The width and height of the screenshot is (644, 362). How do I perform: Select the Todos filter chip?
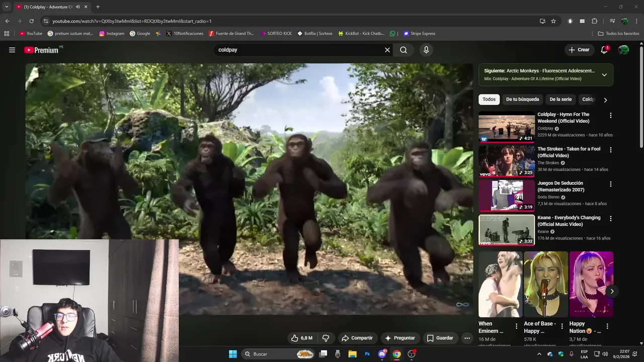point(489,100)
